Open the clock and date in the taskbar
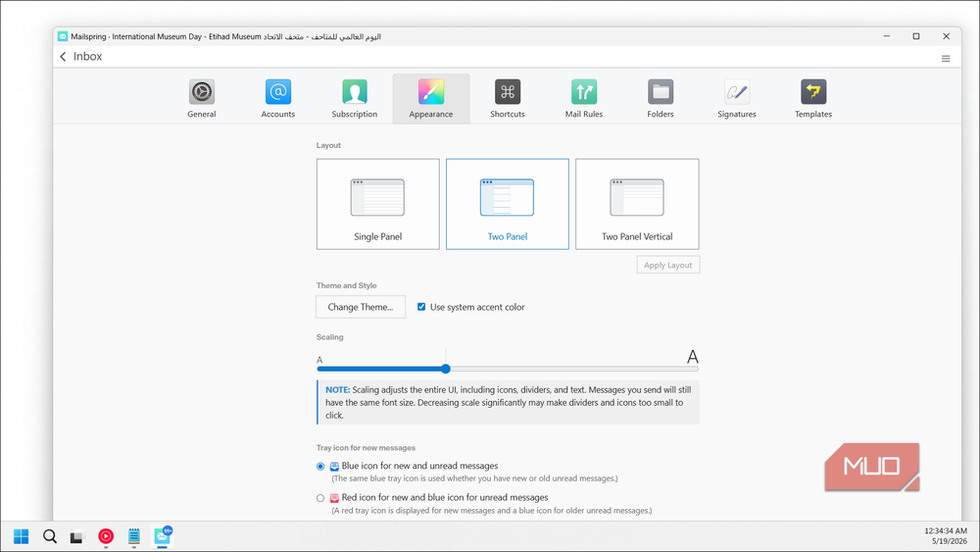 (945, 535)
